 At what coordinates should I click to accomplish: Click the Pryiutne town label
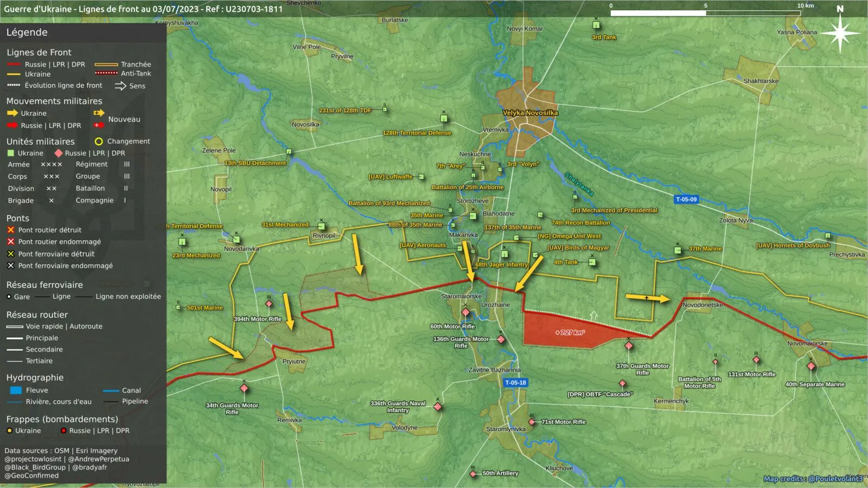click(294, 362)
